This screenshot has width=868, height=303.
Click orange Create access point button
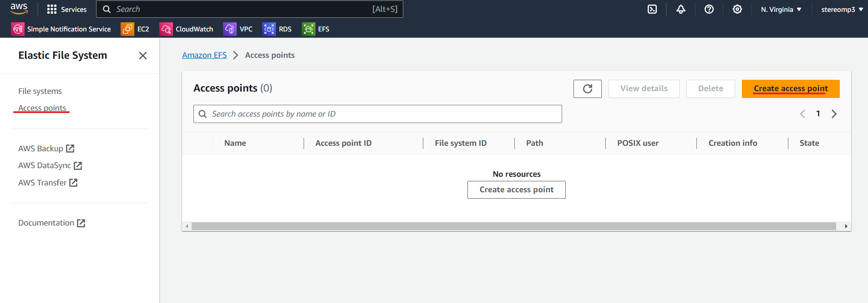point(791,89)
